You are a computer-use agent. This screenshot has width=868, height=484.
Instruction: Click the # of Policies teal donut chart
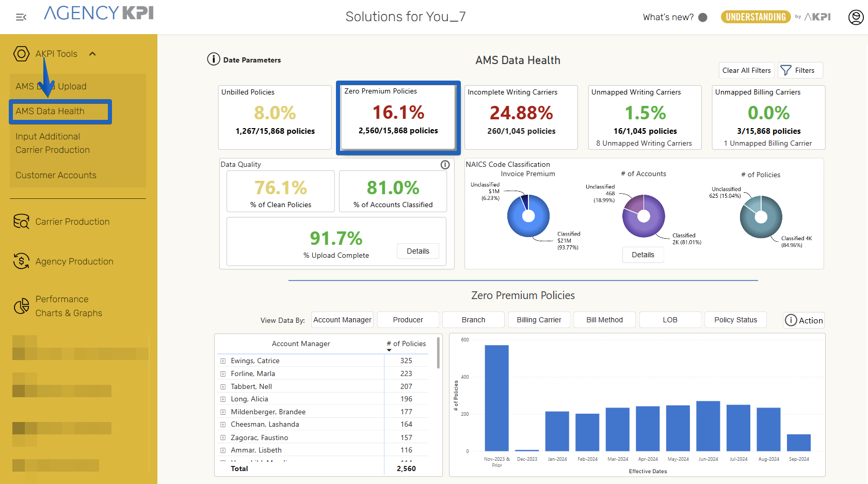761,217
